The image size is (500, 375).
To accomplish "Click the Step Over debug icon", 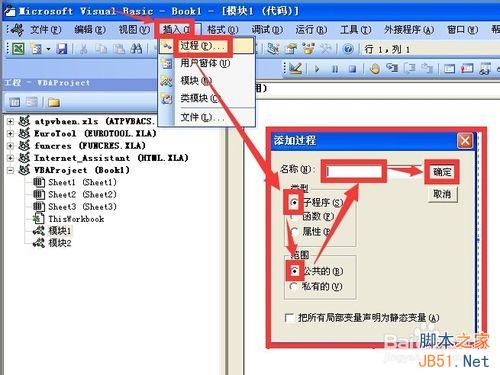I will coord(410,68).
